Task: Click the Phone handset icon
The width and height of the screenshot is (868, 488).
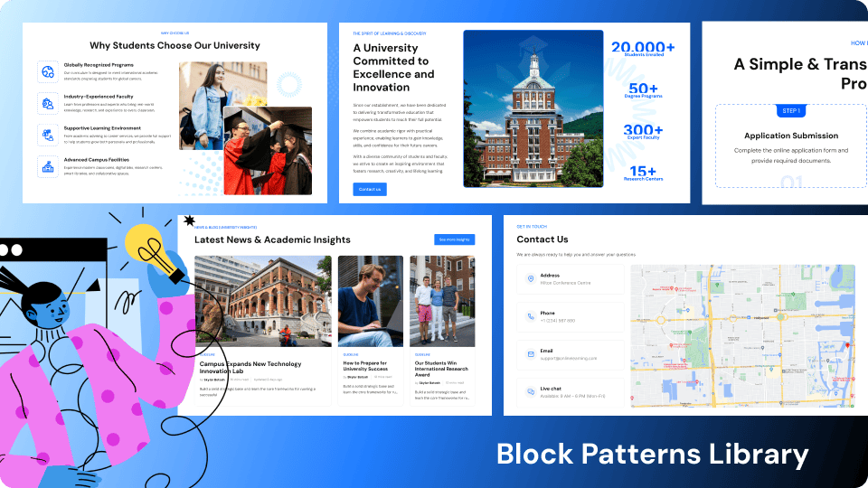Action: 530,316
